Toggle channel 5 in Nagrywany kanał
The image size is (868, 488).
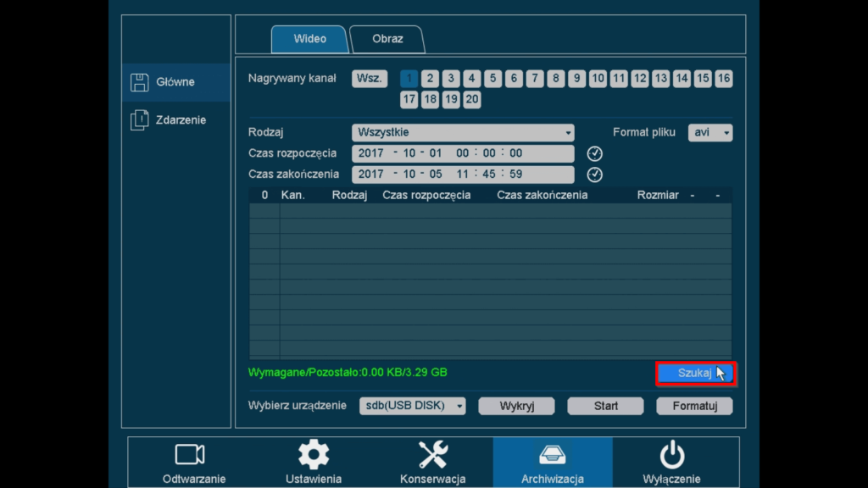[492, 78]
